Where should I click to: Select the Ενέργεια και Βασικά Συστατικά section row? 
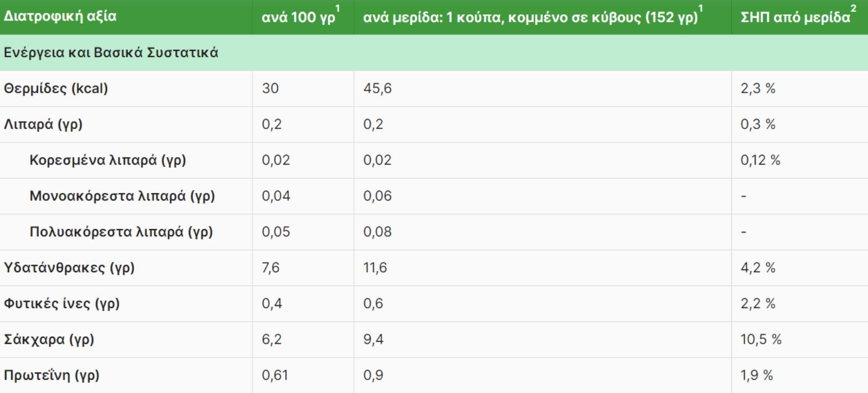(x=111, y=53)
